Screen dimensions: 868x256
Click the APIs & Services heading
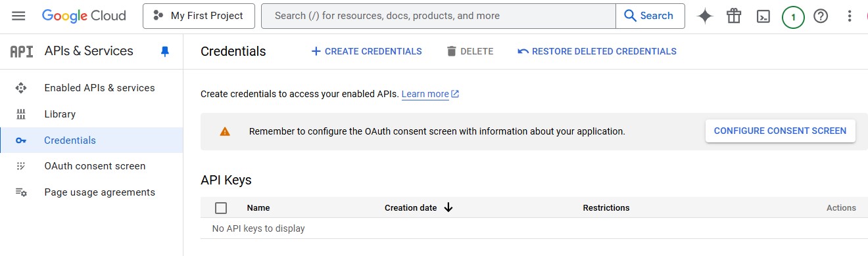point(89,51)
